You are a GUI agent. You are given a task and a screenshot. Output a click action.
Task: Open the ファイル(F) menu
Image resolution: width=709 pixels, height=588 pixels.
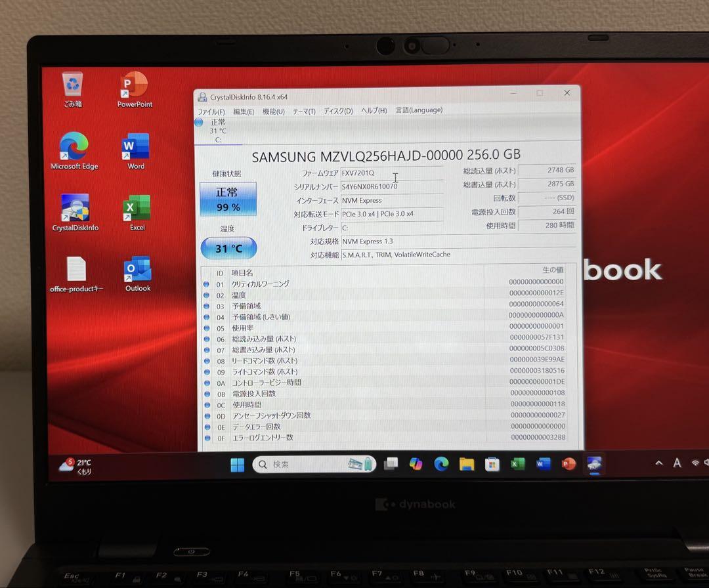click(x=211, y=112)
